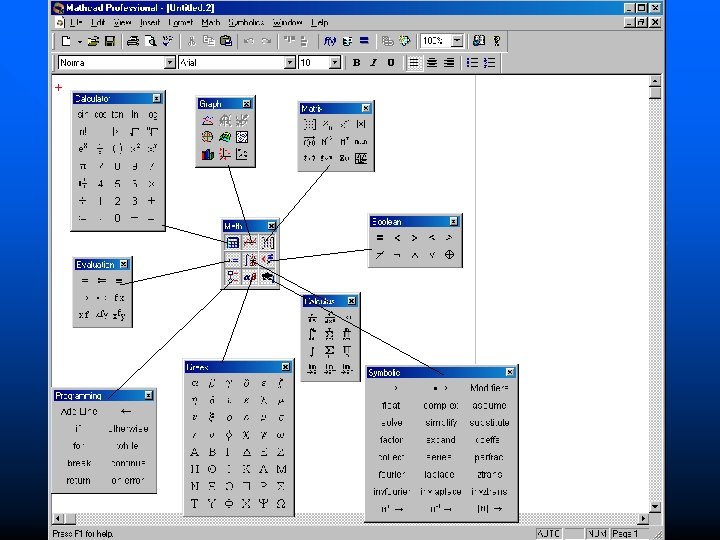Open the File menu
This screenshot has width=720, height=540.
[76, 22]
